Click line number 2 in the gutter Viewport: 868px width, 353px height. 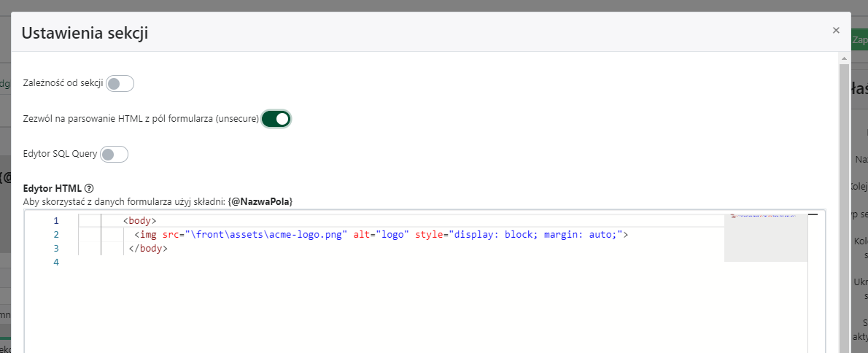click(x=55, y=235)
